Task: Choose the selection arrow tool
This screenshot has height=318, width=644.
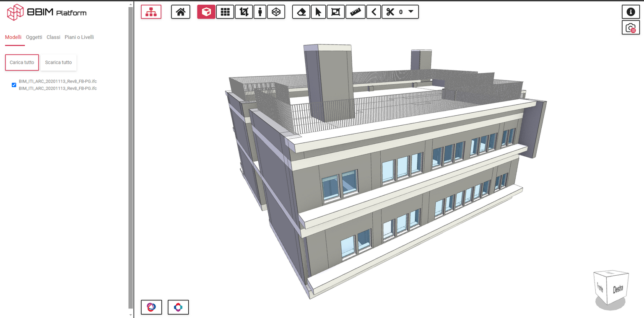Action: pos(318,12)
